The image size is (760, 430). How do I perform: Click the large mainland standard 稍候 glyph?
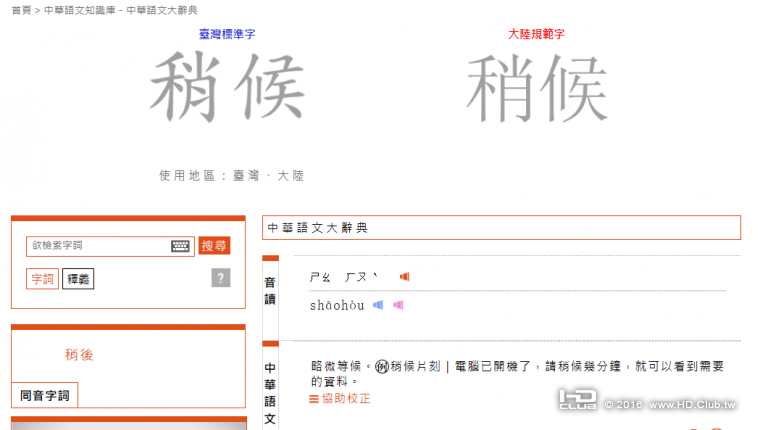536,87
